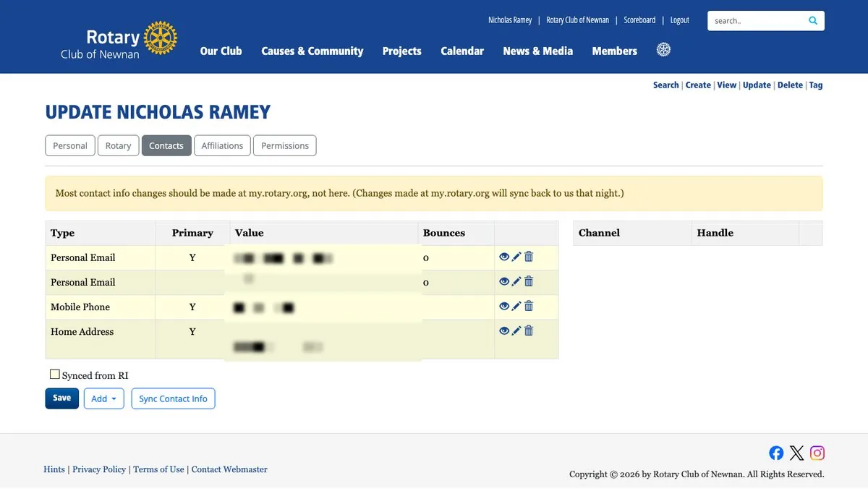Image resolution: width=868 pixels, height=491 pixels.
Task: Click the Update action link
Action: pos(757,85)
